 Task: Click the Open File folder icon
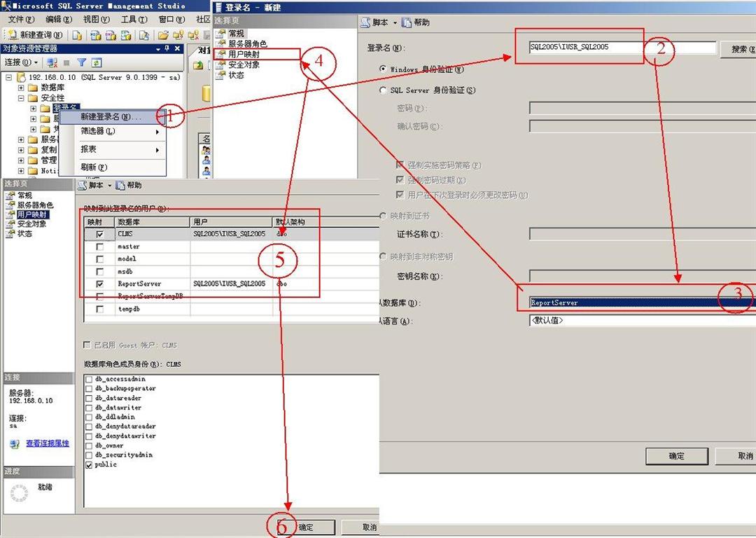click(163, 35)
